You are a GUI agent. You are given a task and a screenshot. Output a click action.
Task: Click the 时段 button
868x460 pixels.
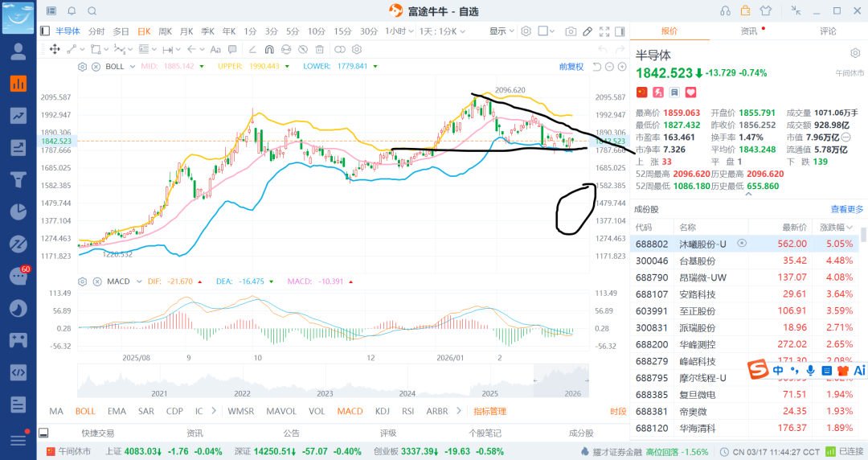tap(618, 411)
